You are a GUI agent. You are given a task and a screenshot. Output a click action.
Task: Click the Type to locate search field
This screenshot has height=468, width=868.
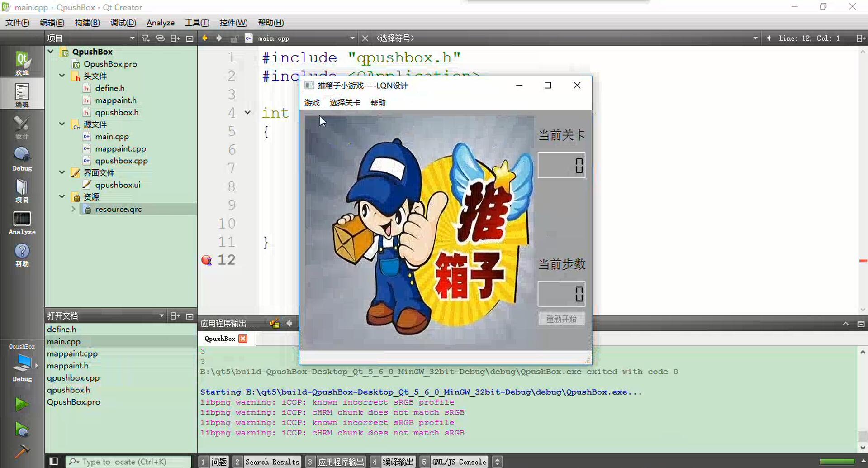point(129,462)
